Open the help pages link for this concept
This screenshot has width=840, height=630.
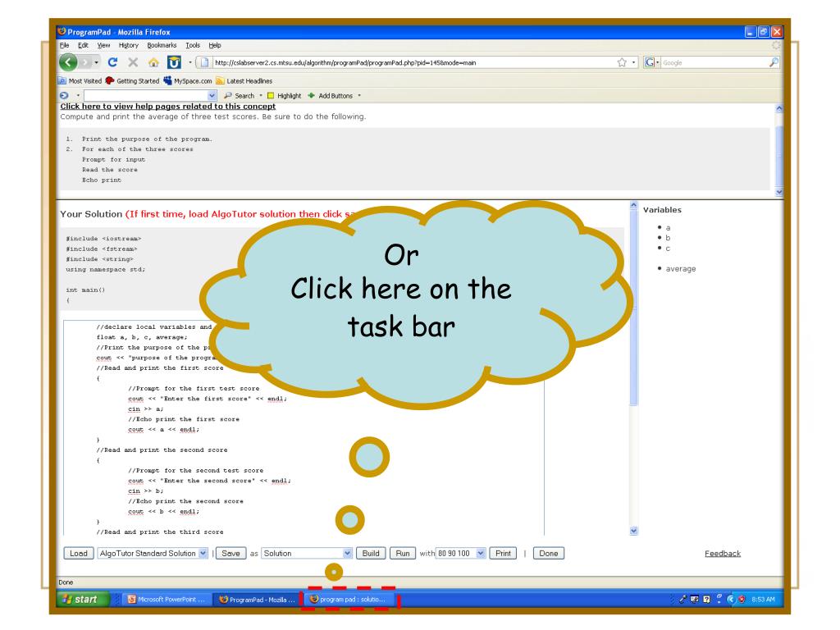167,106
